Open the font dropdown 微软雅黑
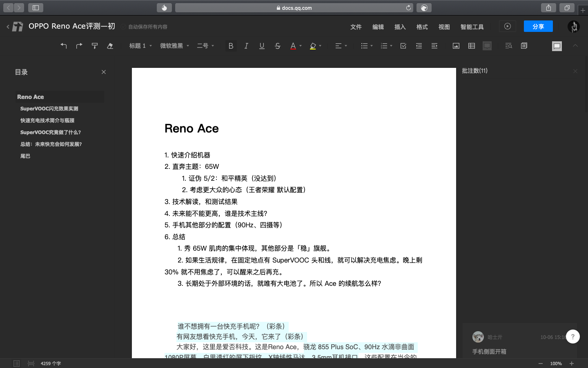 pos(174,46)
